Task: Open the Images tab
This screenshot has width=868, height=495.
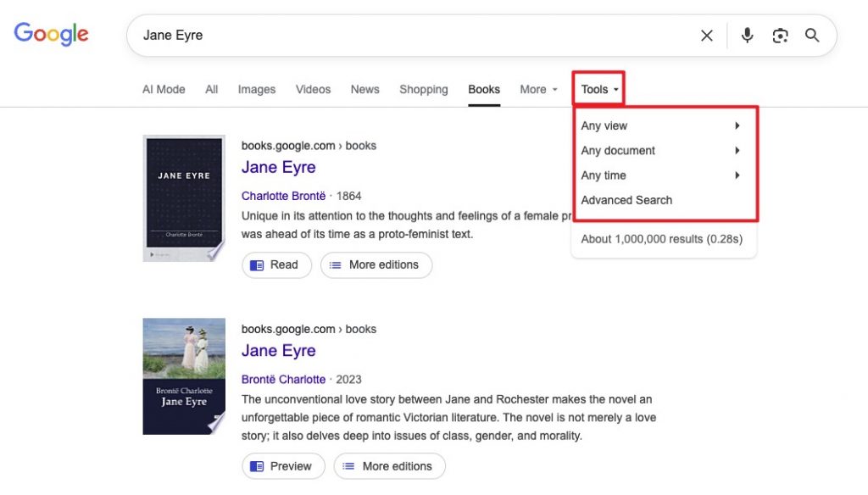Action: click(256, 89)
